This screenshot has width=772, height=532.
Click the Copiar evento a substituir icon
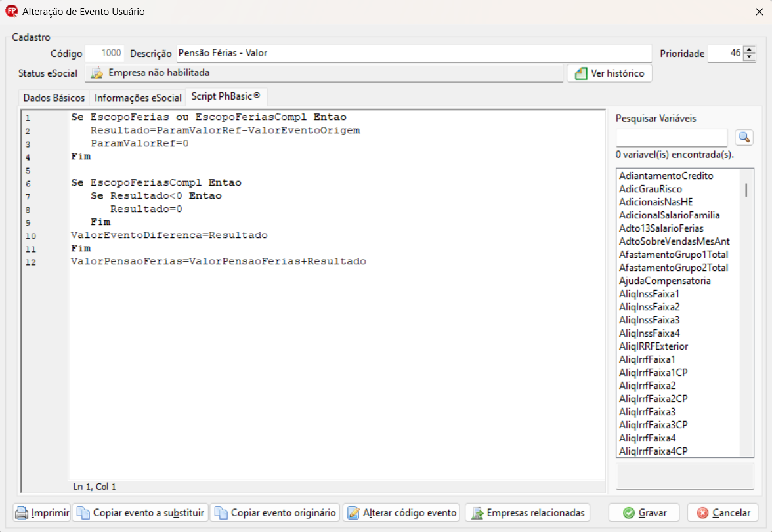pos(83,513)
